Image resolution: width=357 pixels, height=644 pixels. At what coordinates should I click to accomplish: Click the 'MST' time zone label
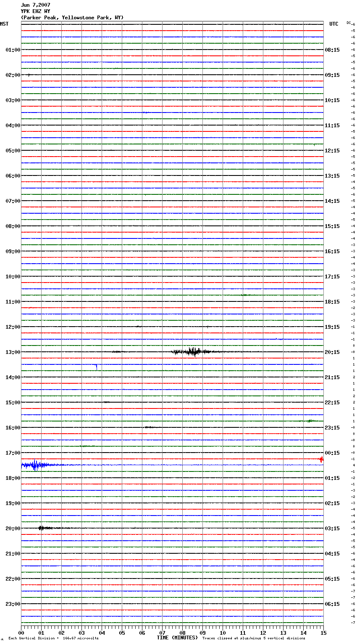[x=4, y=24]
